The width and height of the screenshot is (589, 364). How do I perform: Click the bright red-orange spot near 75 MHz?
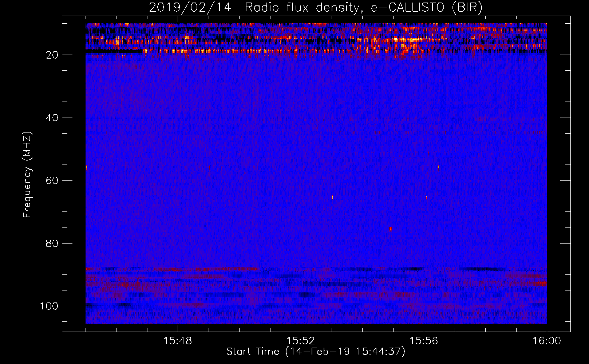pos(391,229)
